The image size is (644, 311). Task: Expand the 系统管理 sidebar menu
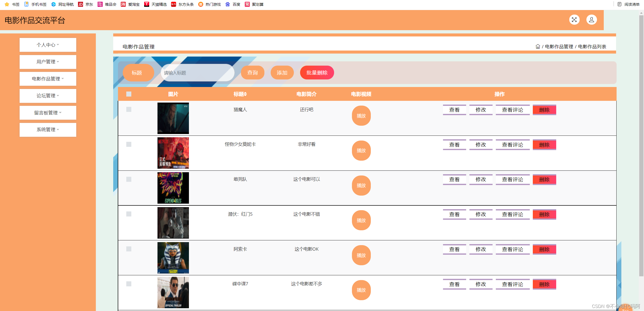(x=48, y=130)
